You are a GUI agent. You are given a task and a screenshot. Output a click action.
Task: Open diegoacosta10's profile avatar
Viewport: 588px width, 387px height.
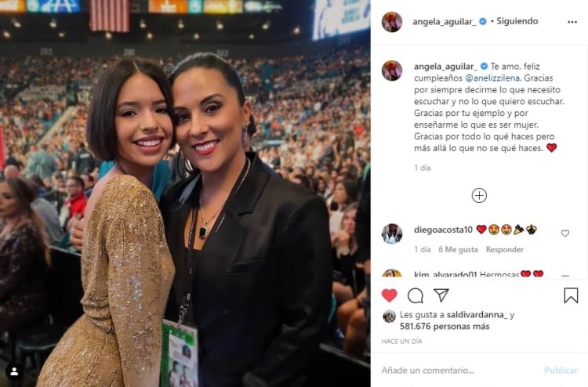point(392,233)
